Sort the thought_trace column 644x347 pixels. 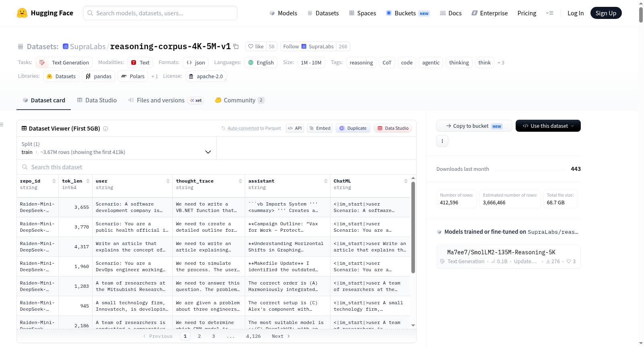point(240,181)
